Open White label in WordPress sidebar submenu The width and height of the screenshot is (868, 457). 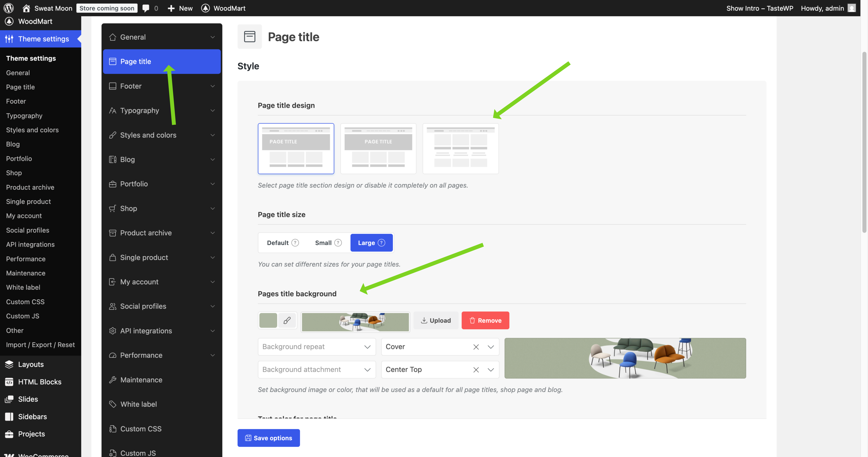[x=23, y=288]
